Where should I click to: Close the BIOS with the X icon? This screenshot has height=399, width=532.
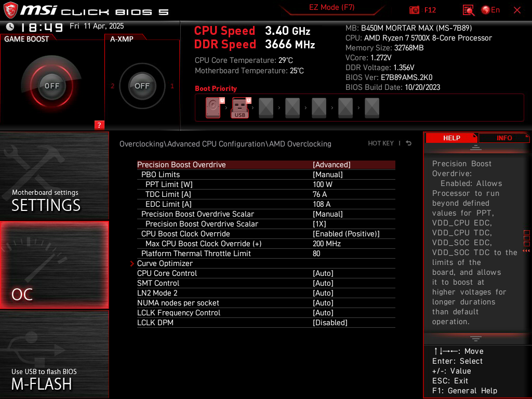[x=517, y=10]
